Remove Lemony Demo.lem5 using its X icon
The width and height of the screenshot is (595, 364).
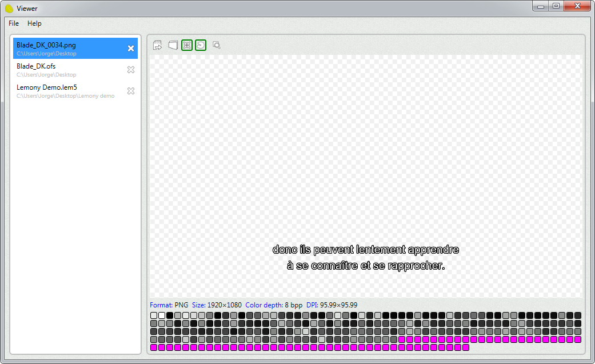(131, 91)
